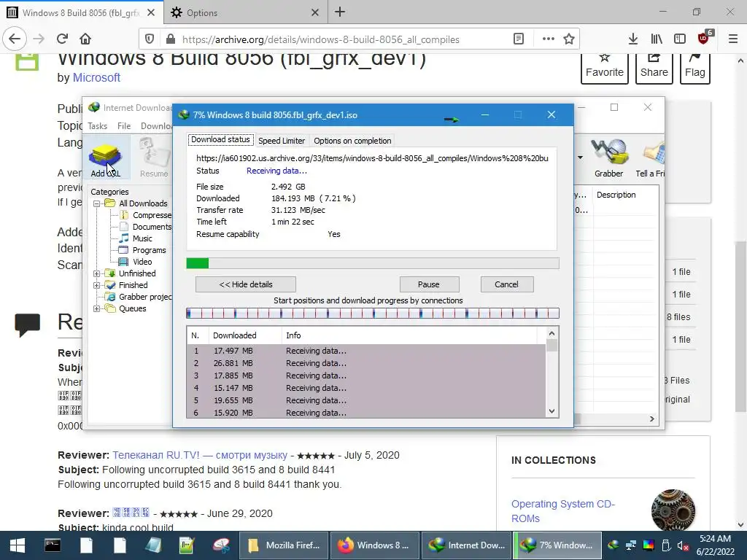This screenshot has width=747, height=560.
Task: Open page actions three-dot menu
Action: pos(549,39)
